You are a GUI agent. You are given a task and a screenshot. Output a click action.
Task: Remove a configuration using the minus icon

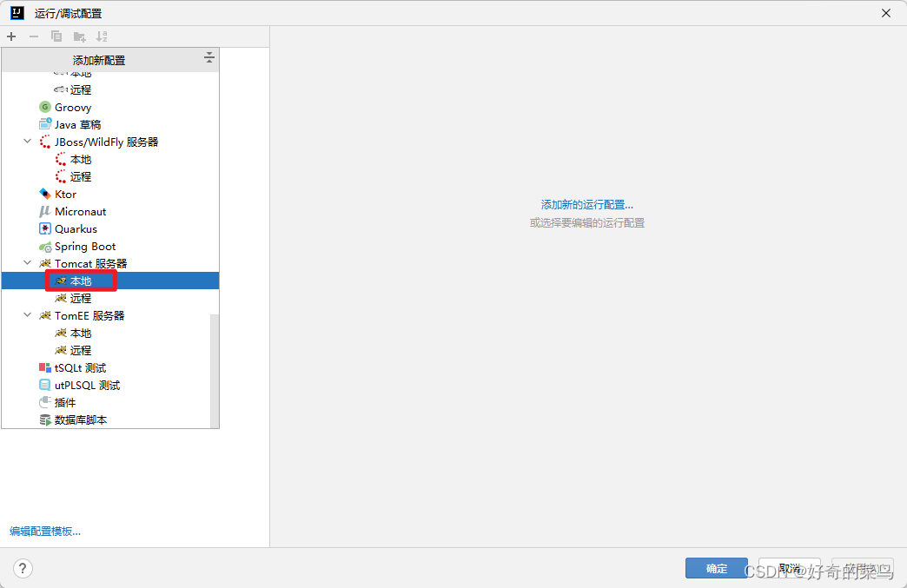tap(34, 36)
